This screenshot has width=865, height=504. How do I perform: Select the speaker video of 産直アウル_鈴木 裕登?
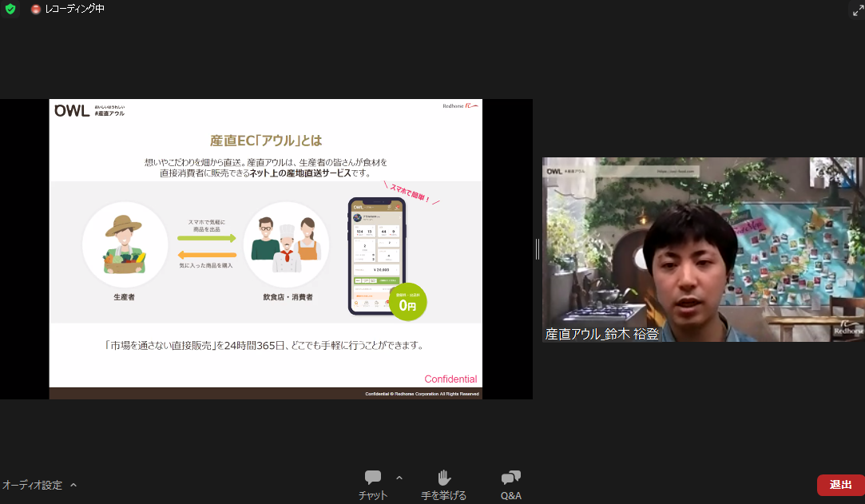point(704,249)
